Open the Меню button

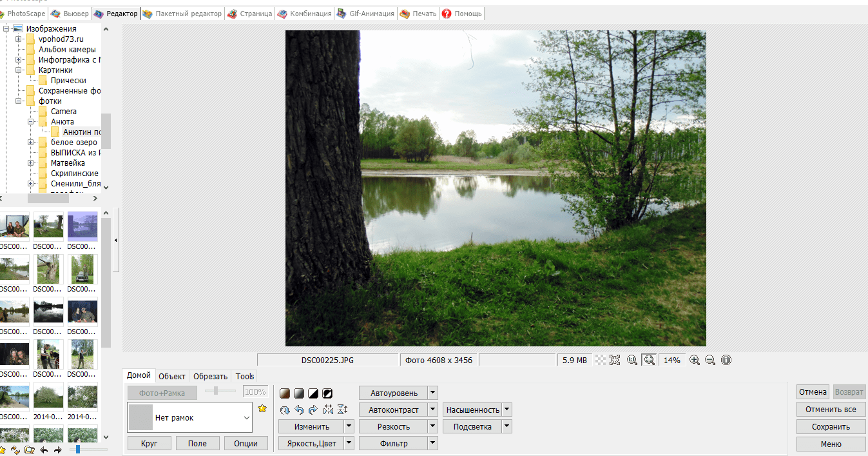831,444
